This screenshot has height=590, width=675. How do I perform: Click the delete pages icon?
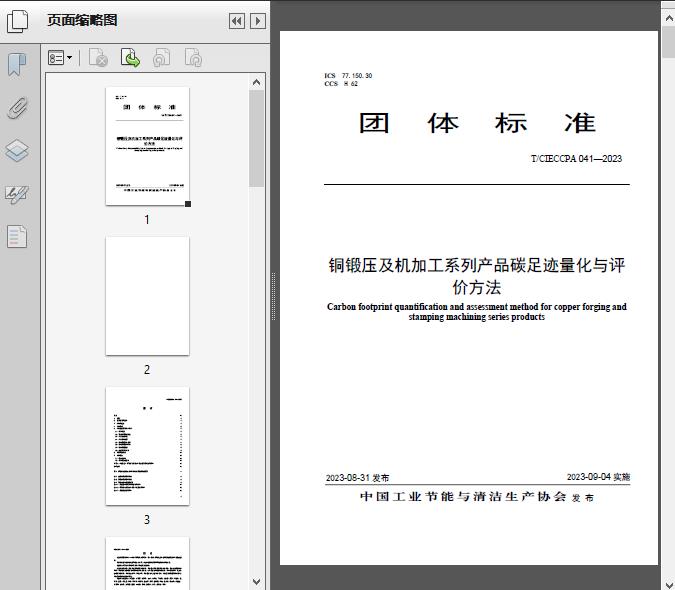tap(98, 58)
